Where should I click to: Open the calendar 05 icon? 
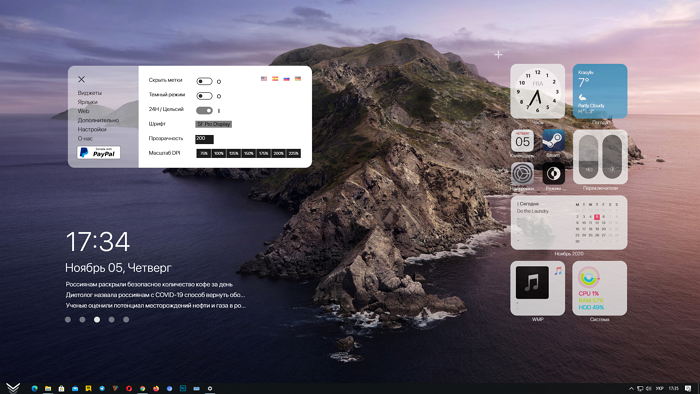point(522,141)
